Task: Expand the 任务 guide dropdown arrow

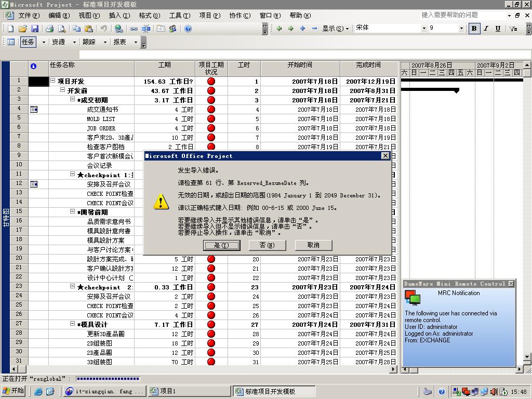Action: pos(44,42)
